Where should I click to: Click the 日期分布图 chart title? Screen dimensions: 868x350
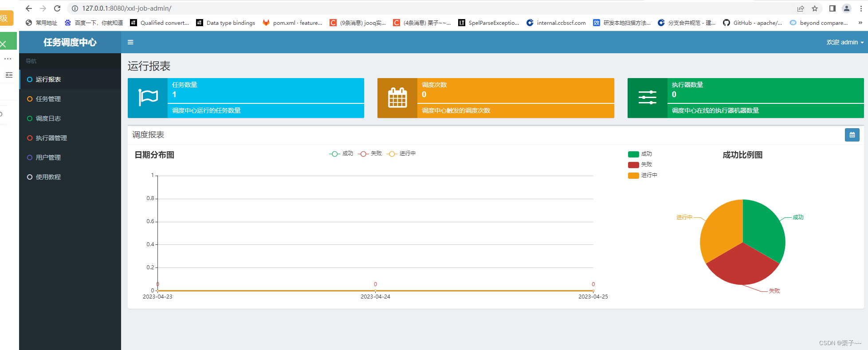tap(154, 155)
